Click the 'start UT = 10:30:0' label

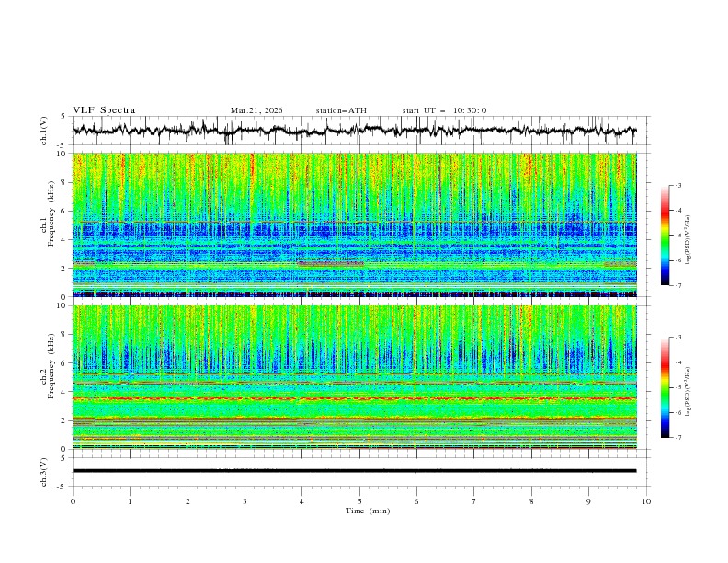click(x=444, y=110)
